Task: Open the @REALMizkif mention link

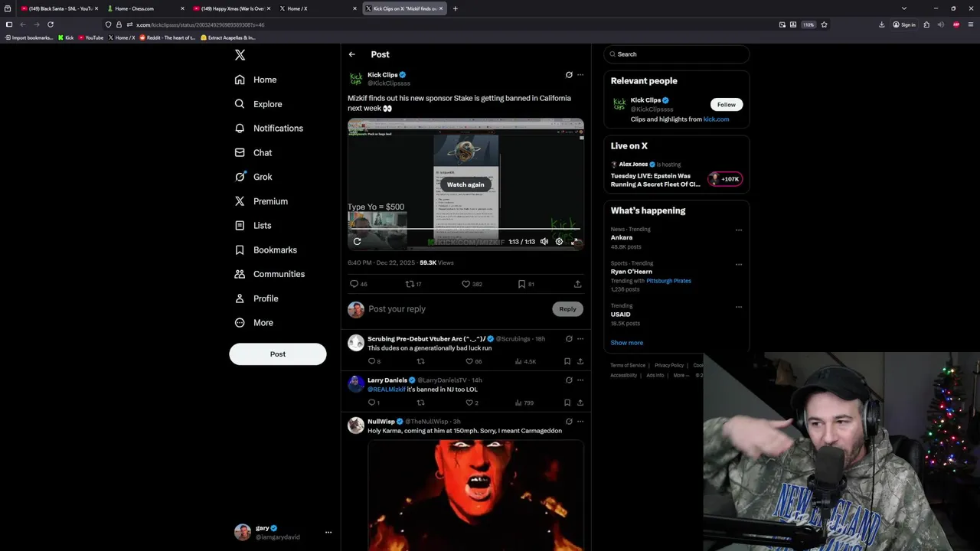Action: (386, 390)
